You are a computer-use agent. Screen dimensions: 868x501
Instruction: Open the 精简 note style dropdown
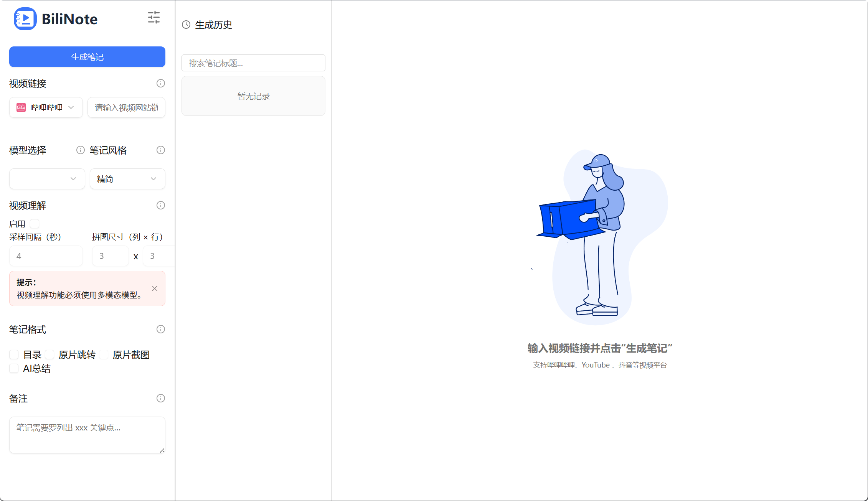tap(127, 179)
